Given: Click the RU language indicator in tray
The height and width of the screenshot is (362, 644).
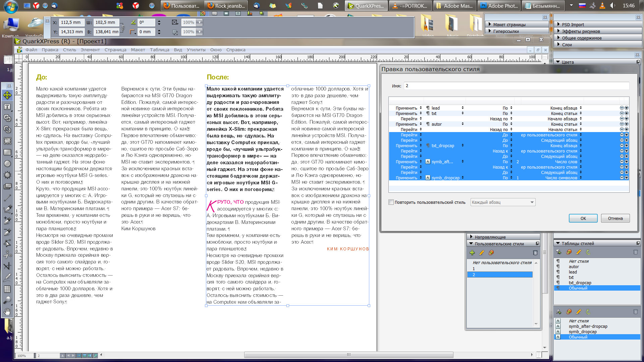Looking at the screenshot, I should point(582,6).
